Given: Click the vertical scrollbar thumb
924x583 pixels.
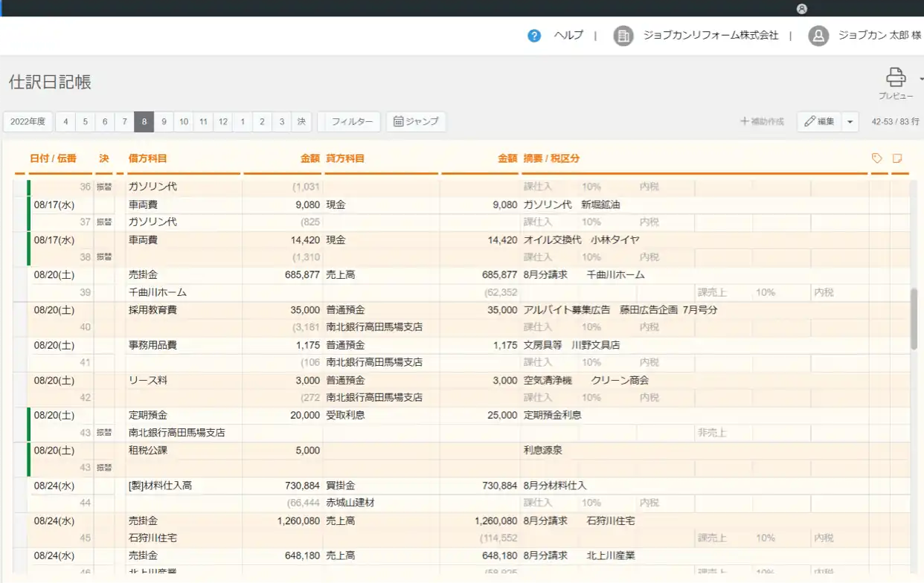Looking at the screenshot, I should [x=914, y=320].
